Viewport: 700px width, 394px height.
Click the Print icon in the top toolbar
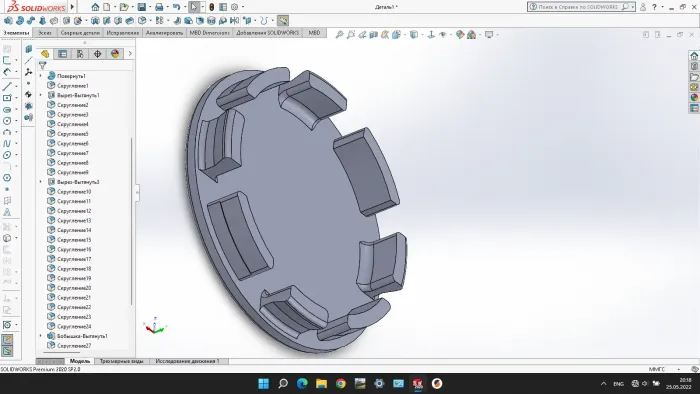click(x=159, y=7)
